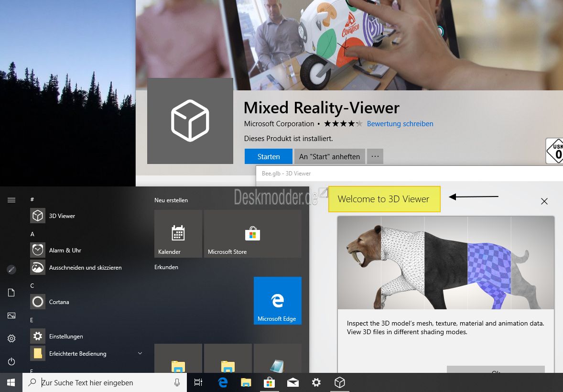
Task: Open the Microsoft Store tile
Action: 253,234
